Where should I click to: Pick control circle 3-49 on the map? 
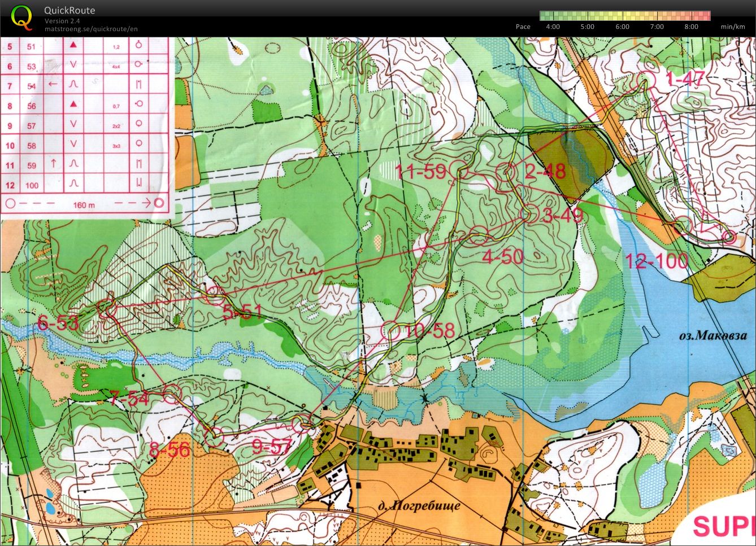[x=531, y=213]
